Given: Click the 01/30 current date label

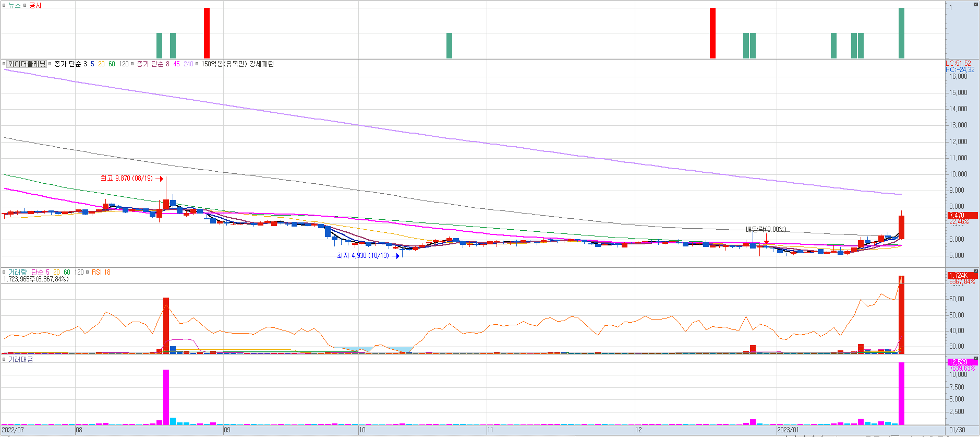Looking at the screenshot, I should pos(957,430).
